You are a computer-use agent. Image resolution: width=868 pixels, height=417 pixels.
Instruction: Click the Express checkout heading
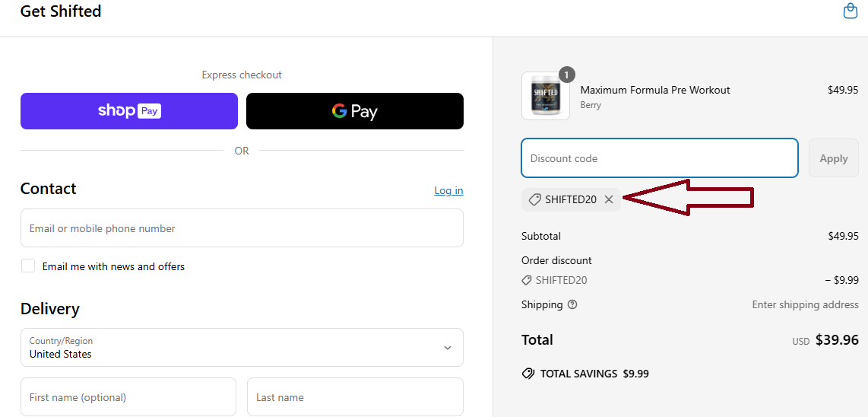coord(242,75)
